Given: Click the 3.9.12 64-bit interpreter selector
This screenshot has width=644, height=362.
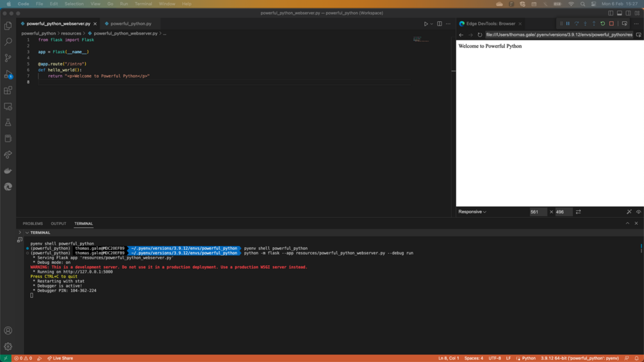Looking at the screenshot, I should click(579, 358).
